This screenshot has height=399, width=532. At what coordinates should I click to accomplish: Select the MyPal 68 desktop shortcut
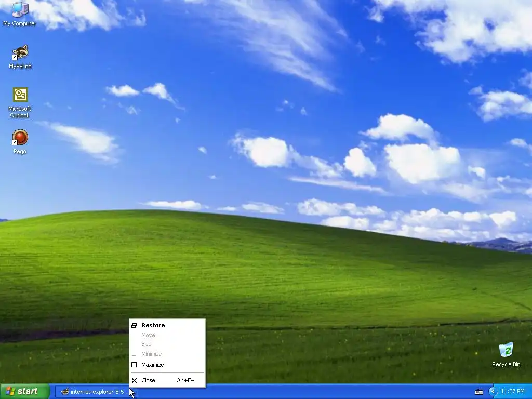point(20,57)
